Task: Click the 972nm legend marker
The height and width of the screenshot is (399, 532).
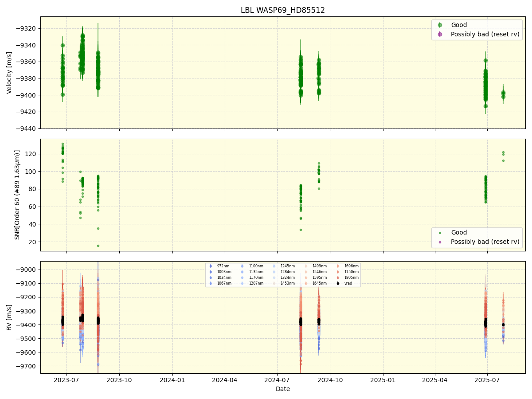Action: (211, 266)
